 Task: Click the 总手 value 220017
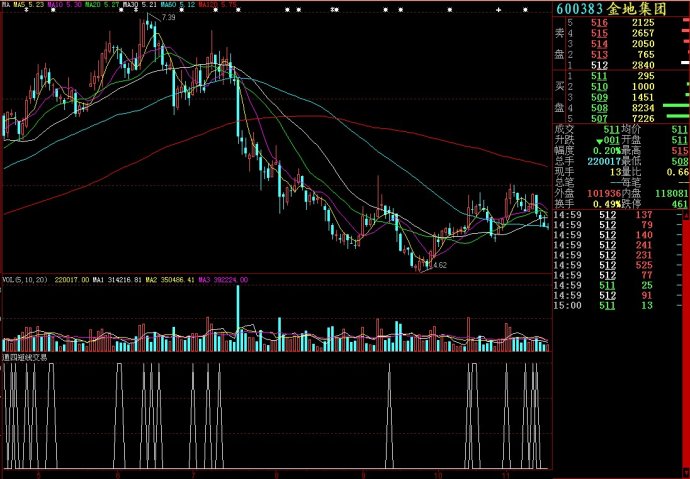tap(603, 161)
